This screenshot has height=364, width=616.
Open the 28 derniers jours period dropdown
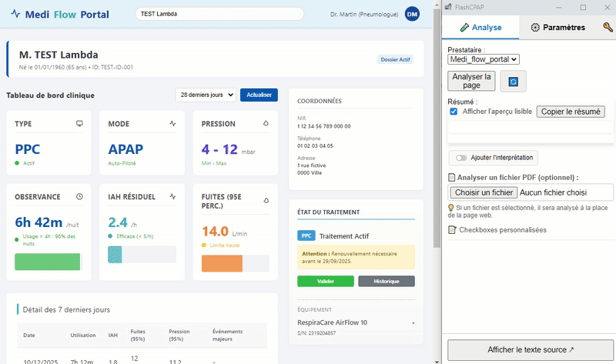206,95
